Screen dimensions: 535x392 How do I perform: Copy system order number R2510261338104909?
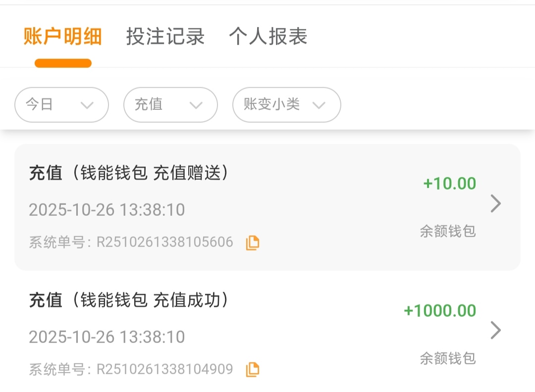click(253, 369)
